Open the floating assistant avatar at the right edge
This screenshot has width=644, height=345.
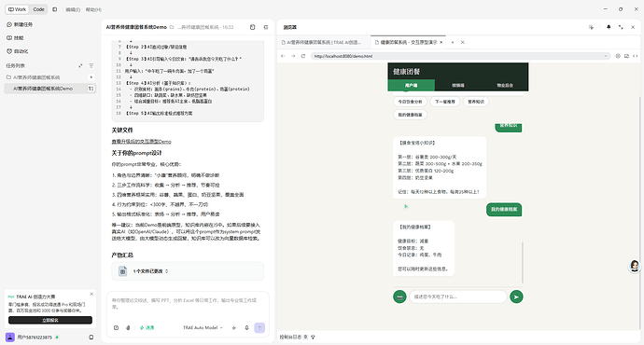point(635,266)
